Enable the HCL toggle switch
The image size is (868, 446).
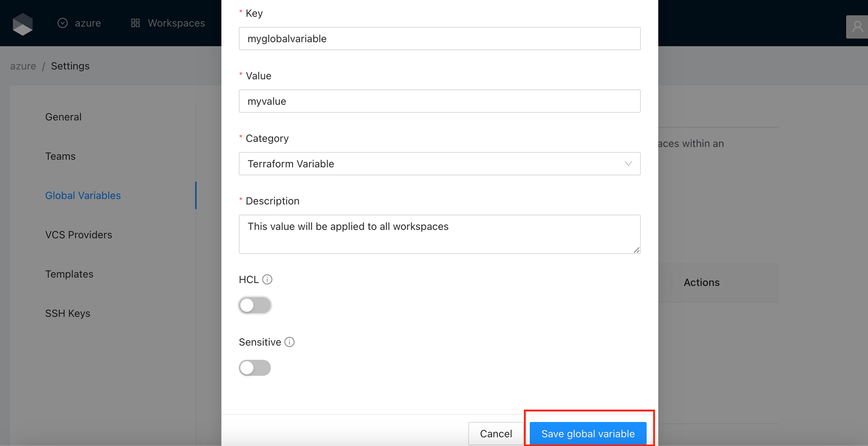point(255,305)
